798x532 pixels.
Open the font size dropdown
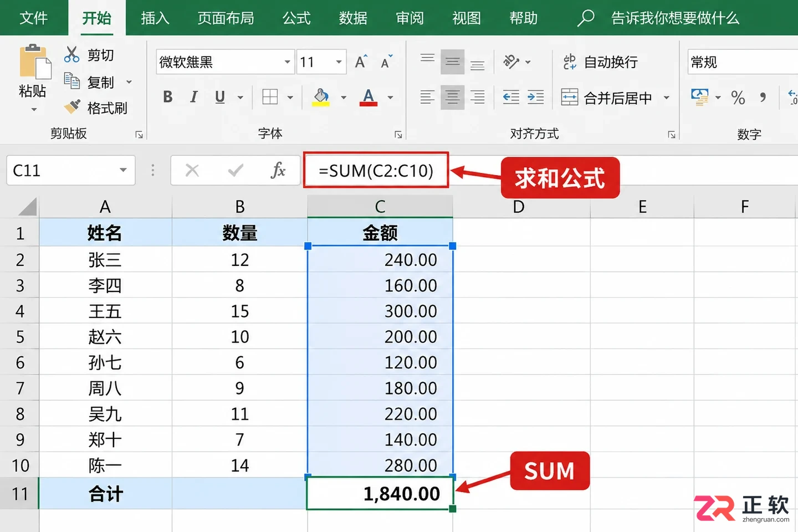tap(339, 62)
